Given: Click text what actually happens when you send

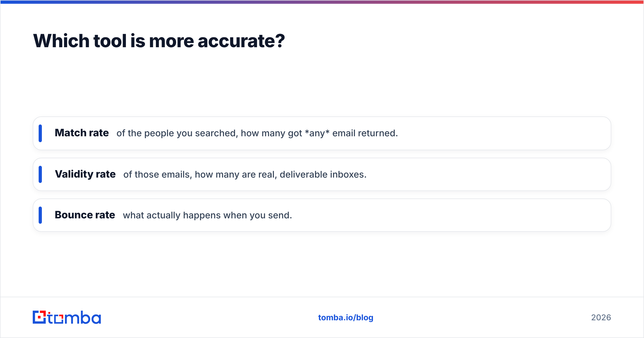Looking at the screenshot, I should 207,215.
